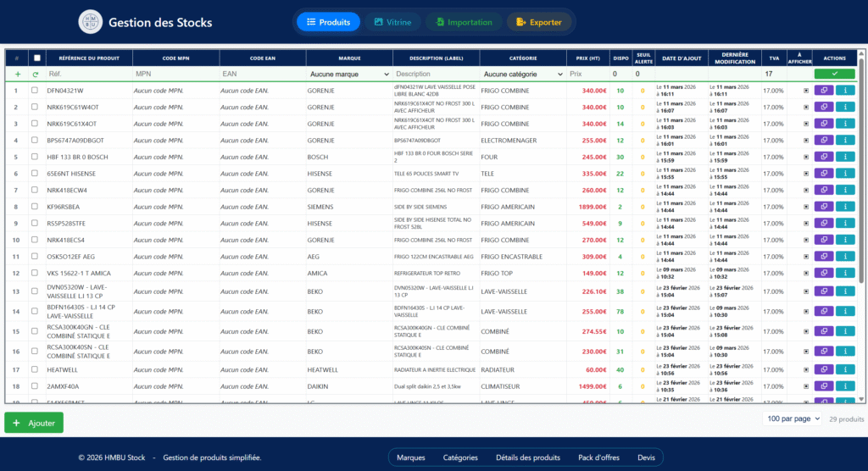The image size is (868, 471).
Task: Follow the "Pack d'offres" footer link
Action: click(x=598, y=457)
